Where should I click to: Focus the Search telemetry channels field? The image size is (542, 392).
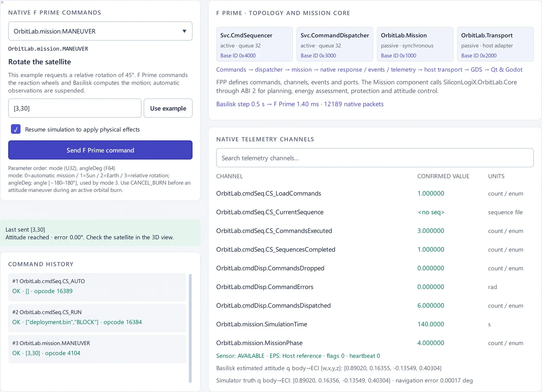pyautogui.click(x=375, y=158)
